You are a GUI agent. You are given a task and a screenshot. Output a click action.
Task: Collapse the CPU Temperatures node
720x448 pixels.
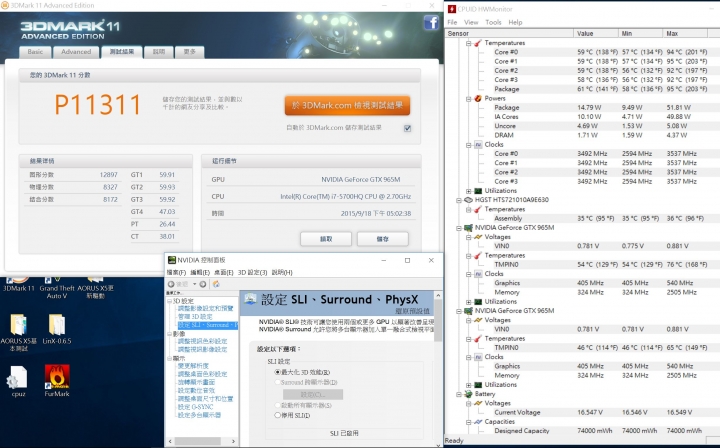click(468, 43)
